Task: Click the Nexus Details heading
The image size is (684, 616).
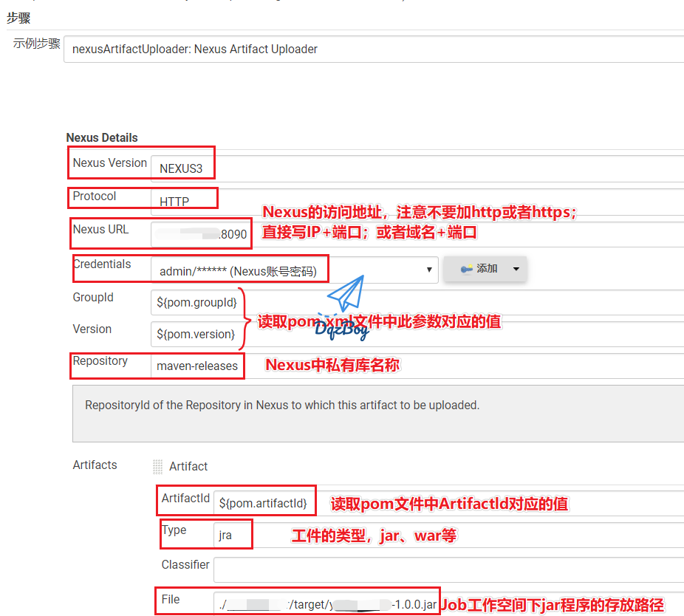Action: [102, 137]
